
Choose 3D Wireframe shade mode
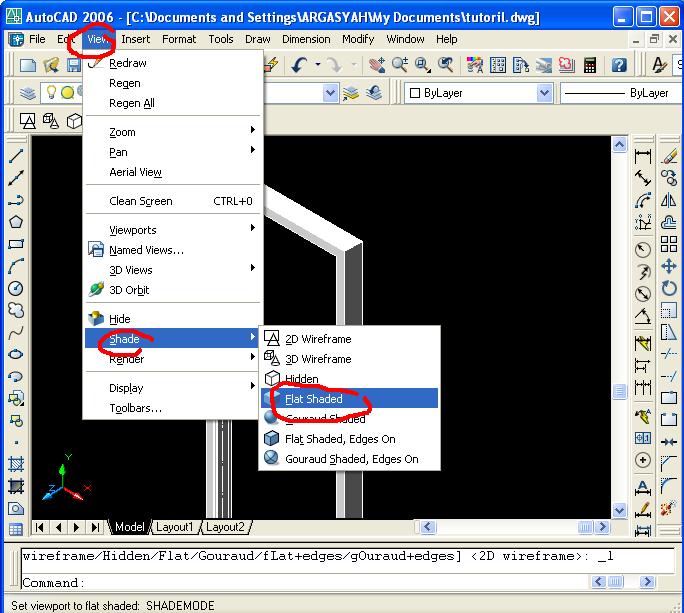[349, 359]
